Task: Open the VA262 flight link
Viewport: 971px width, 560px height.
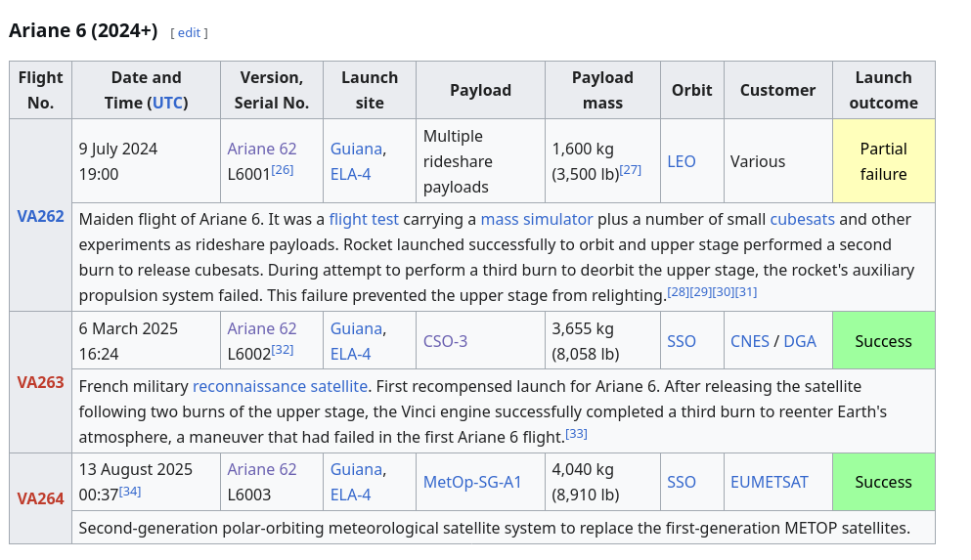Action: tap(40, 216)
